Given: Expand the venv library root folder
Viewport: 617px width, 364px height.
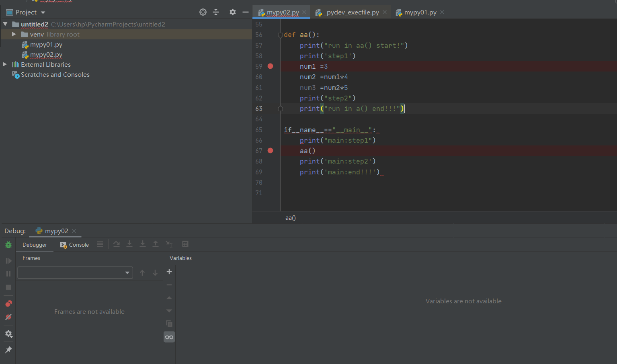Looking at the screenshot, I should click(x=14, y=34).
